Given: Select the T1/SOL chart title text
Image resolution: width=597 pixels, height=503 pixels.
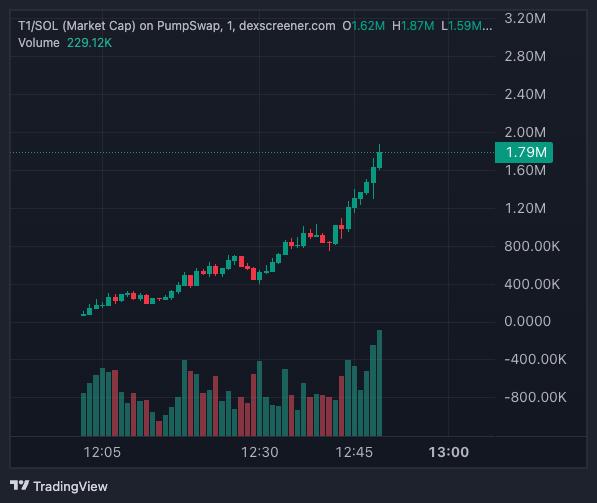Looking at the screenshot, I should [x=177, y=26].
